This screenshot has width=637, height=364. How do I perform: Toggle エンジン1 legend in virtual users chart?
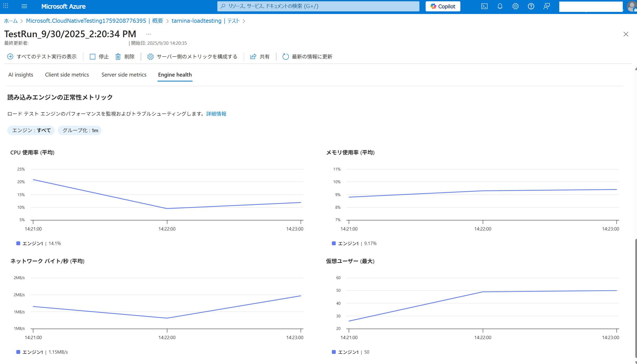(348, 352)
